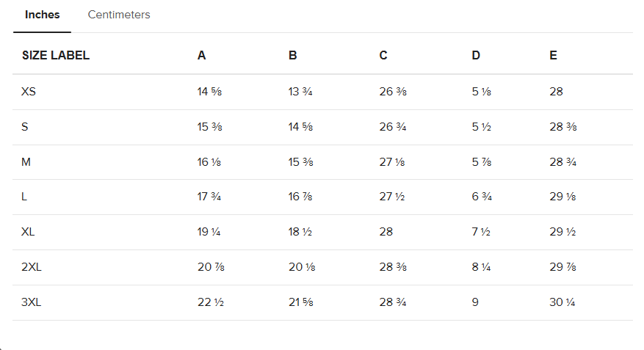
Task: Click column header A
Action: pyautogui.click(x=201, y=55)
